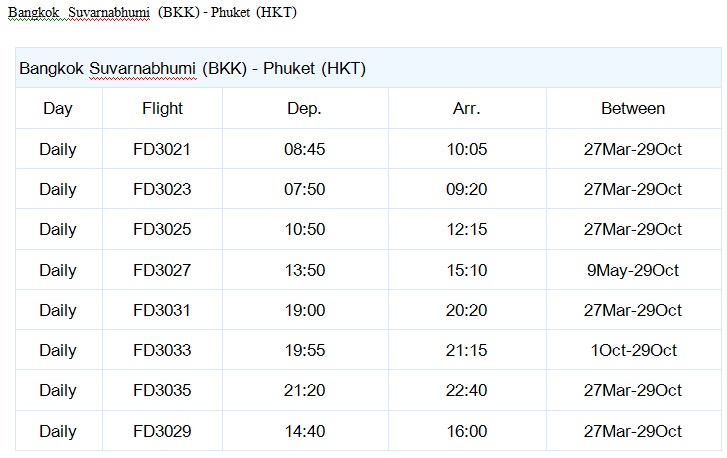Select departure time 08:45
This screenshot has height=458, width=727.
tap(305, 149)
